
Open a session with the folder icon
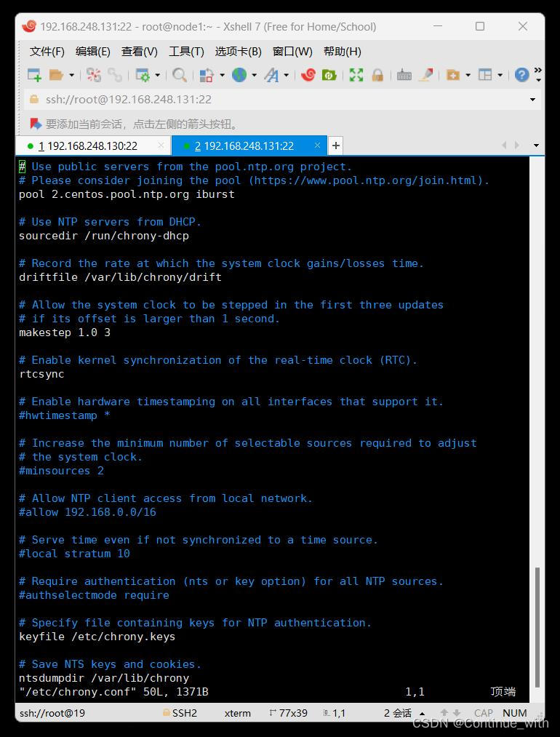[57, 75]
